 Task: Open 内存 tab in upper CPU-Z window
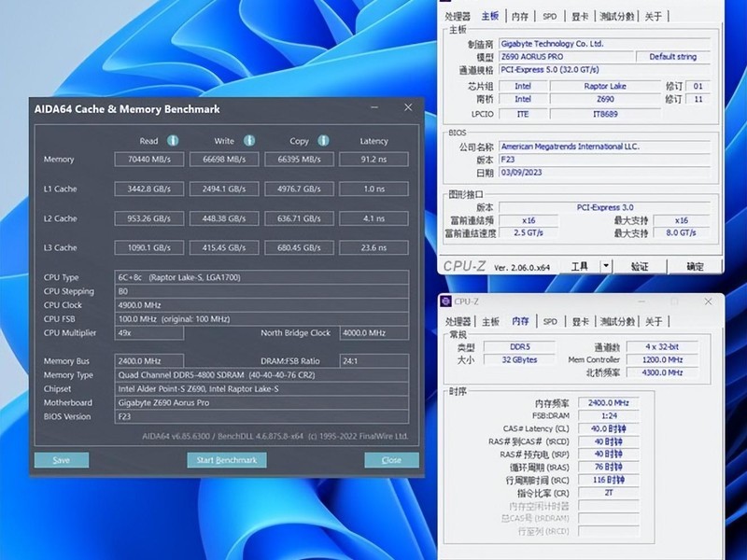point(520,17)
